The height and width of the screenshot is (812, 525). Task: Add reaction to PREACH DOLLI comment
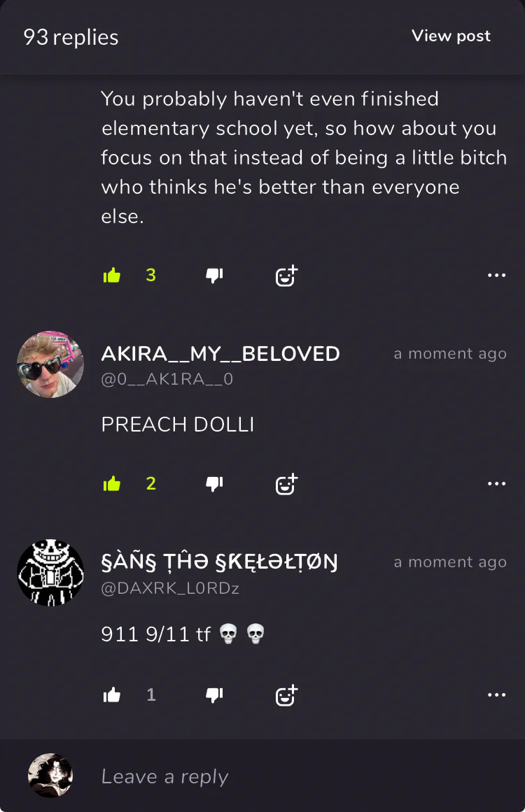[x=286, y=484]
